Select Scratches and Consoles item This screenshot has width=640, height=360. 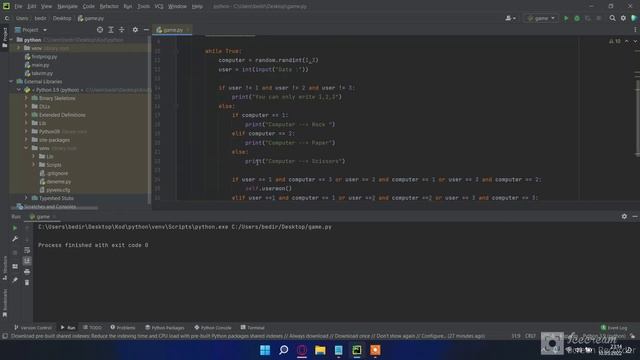point(50,207)
